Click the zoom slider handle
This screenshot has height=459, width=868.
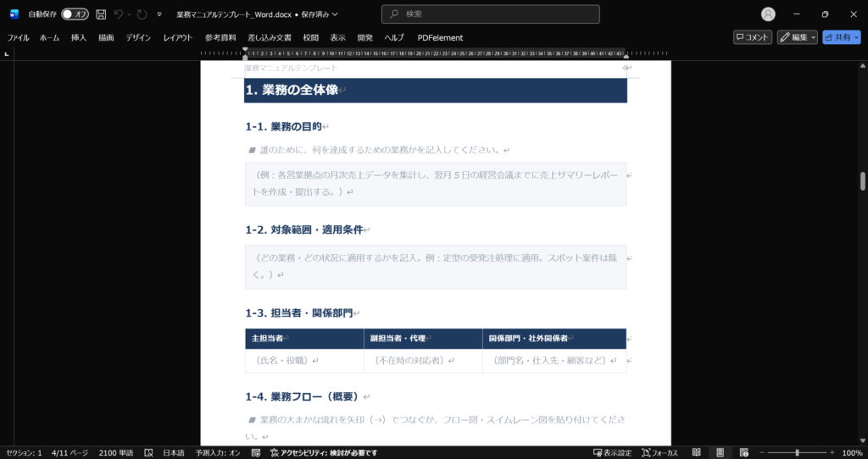(797, 453)
